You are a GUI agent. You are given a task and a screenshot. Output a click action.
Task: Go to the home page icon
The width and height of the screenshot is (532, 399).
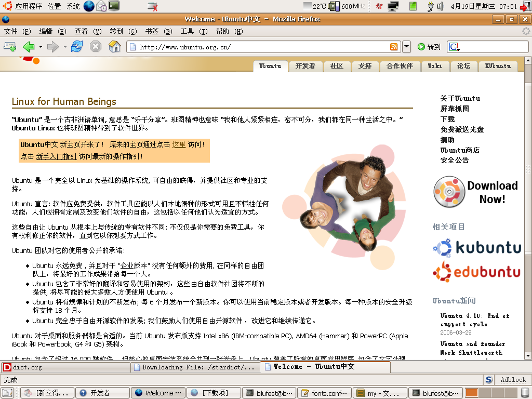point(115,46)
